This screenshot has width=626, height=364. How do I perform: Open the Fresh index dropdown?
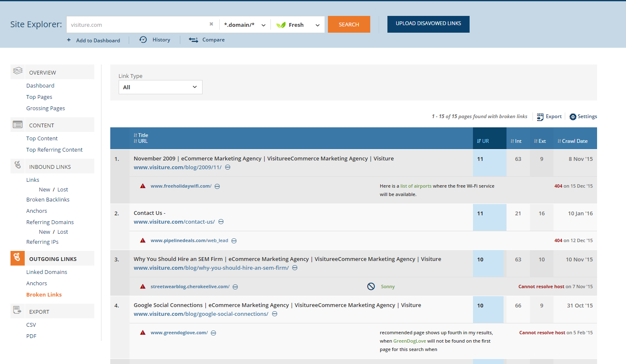click(x=298, y=25)
